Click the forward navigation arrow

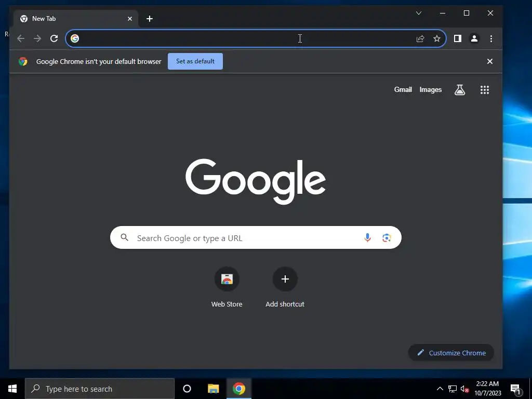point(37,38)
